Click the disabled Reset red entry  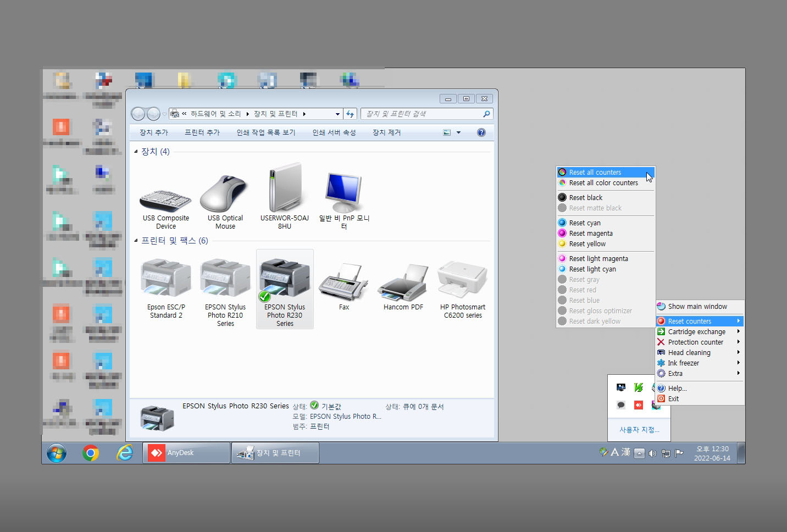tap(606, 290)
